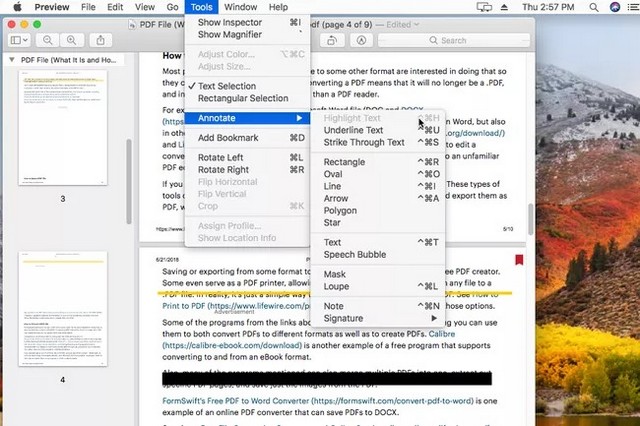
Task: Zoom in using the plus magnifier
Action: click(72, 40)
